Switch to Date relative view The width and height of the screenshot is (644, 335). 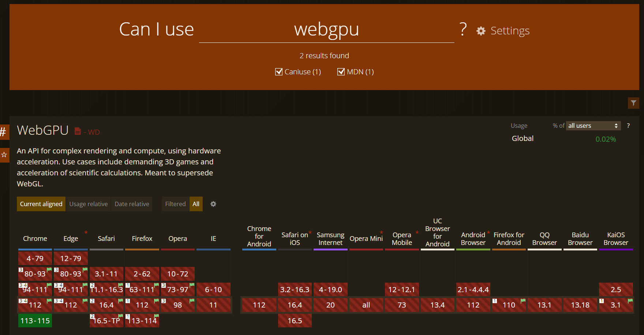132,204
